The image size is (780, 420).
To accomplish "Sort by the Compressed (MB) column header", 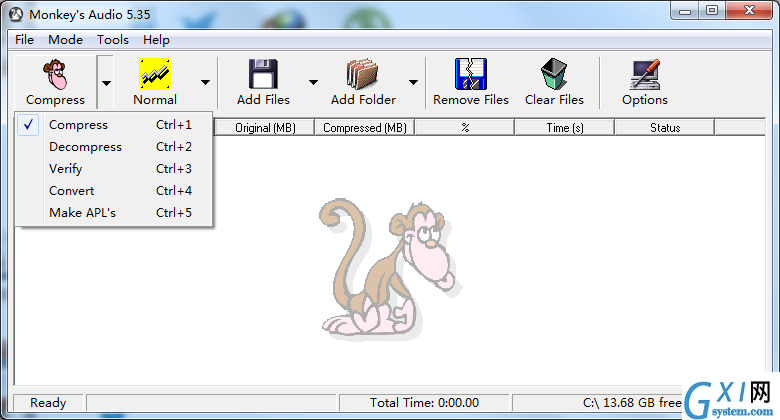I will tap(365, 128).
